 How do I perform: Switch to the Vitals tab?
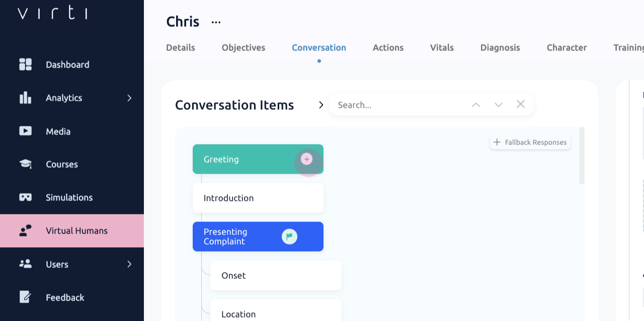pyautogui.click(x=442, y=48)
